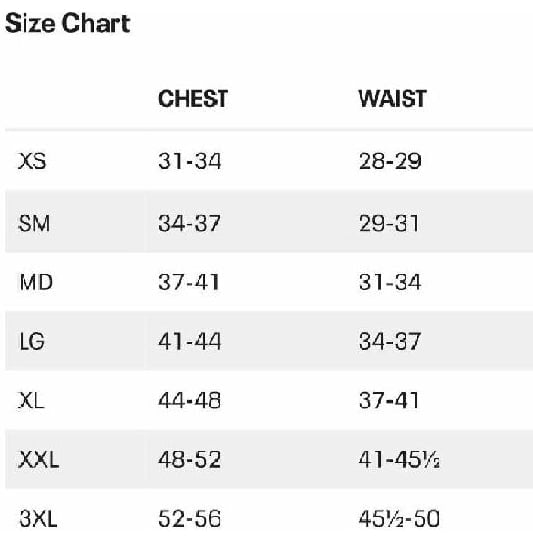The image size is (533, 536).
Task: Select the CHEST column header
Action: [x=193, y=99]
